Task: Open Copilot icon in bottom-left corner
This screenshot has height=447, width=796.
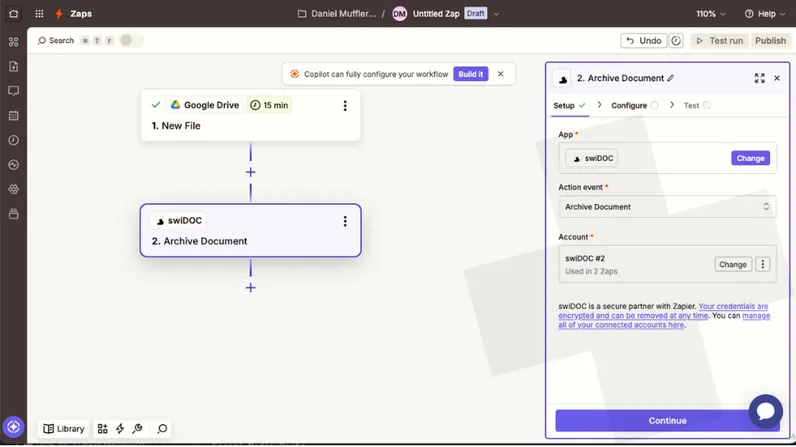Action: tap(13, 428)
